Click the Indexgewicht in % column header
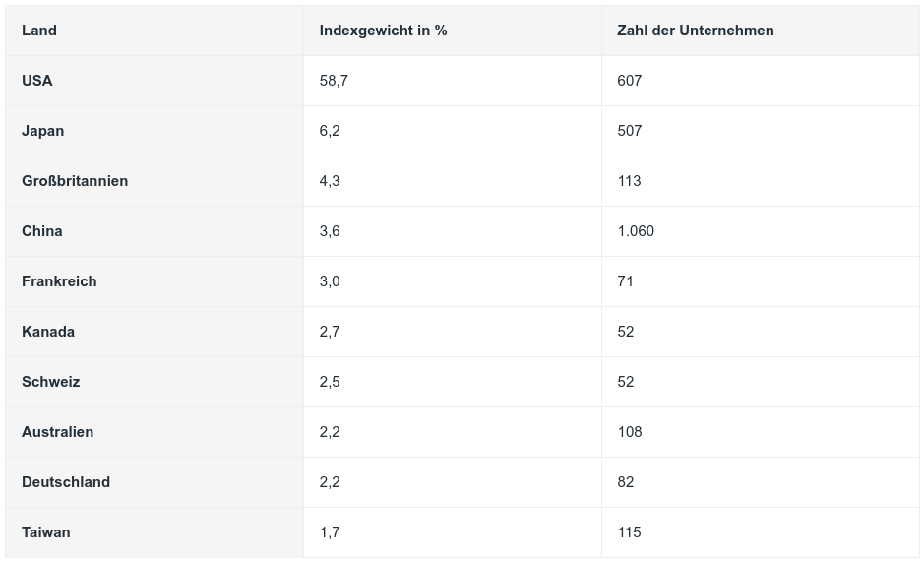Screen dimensions: 924x561 [383, 31]
